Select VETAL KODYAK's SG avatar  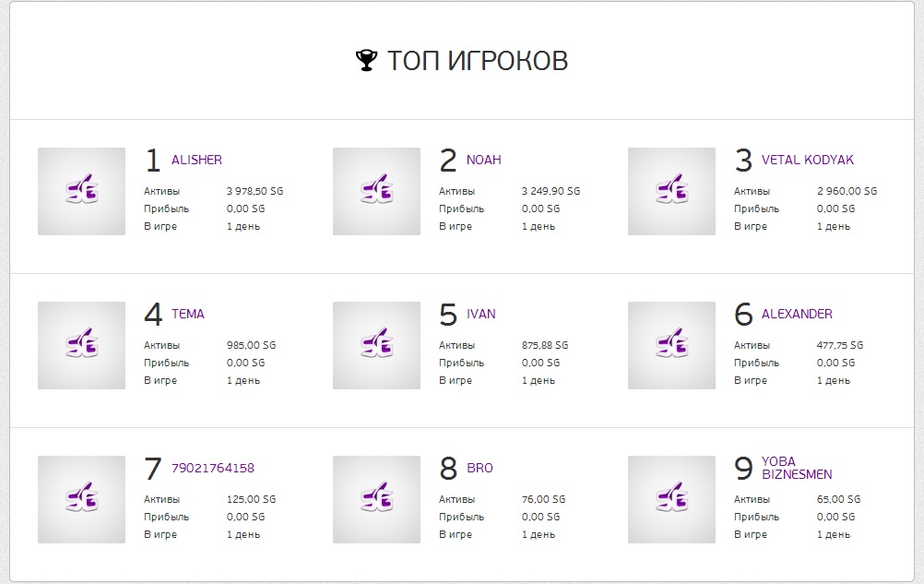point(671,192)
